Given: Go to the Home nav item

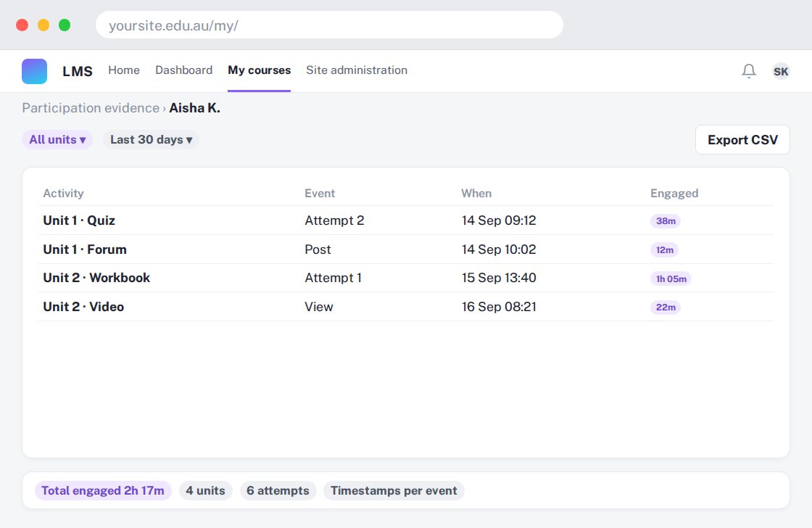Looking at the screenshot, I should coord(124,70).
